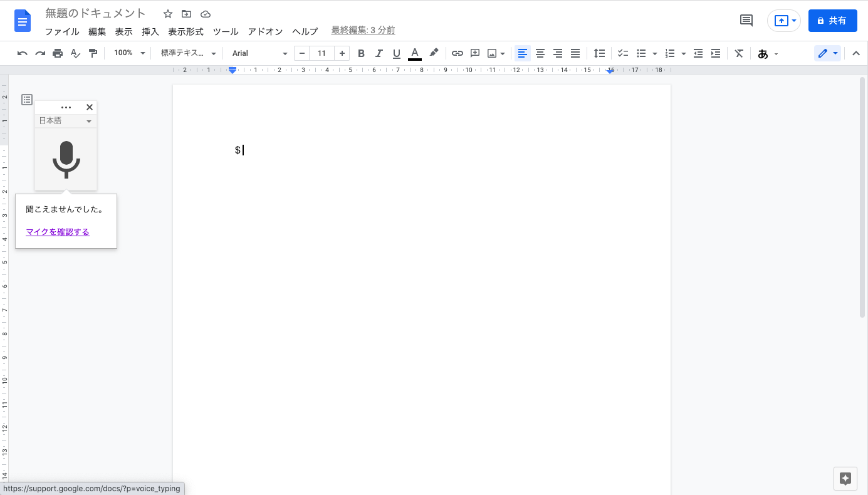Show the document outline icon
The image size is (868, 495).
click(27, 99)
